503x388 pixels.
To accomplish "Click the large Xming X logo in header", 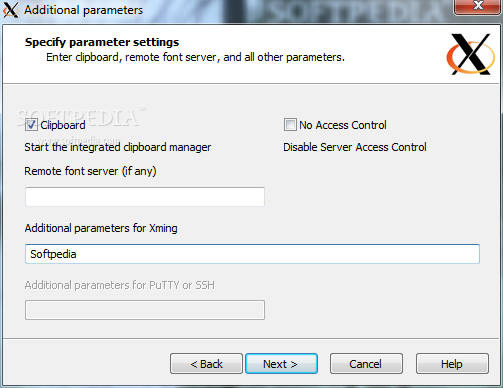I will pyautogui.click(x=470, y=54).
